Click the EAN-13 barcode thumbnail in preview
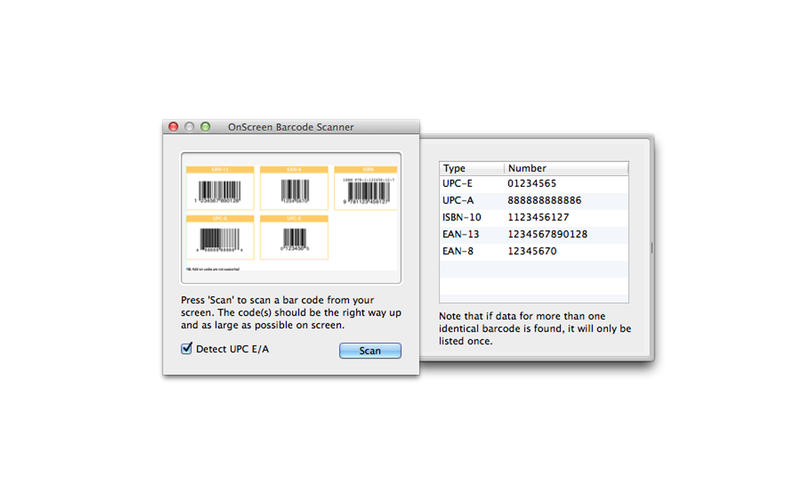Image resolution: width=800 pixels, height=500 pixels. [220, 188]
